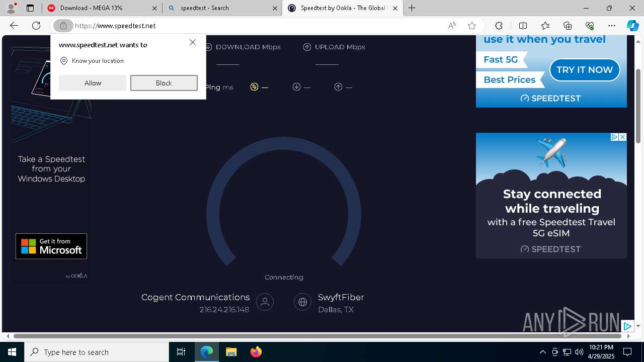The height and width of the screenshot is (362, 644).
Task: Open the browser profile avatar
Action: click(11, 8)
